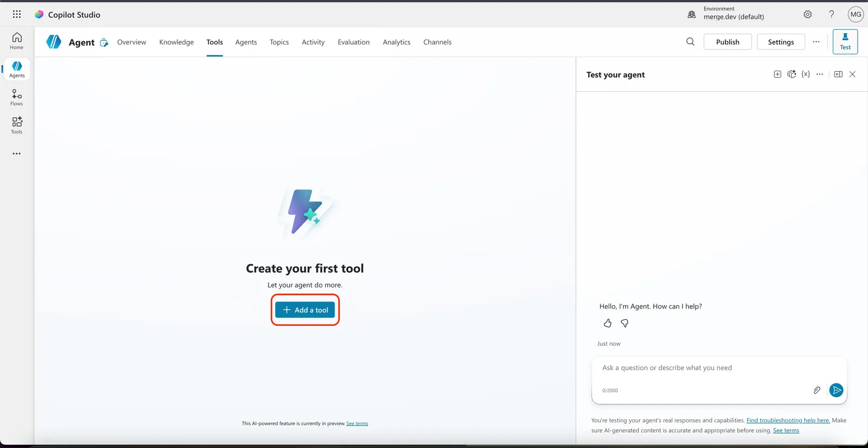Give thumbs up to agent greeting
The width and height of the screenshot is (868, 448).
pyautogui.click(x=608, y=323)
